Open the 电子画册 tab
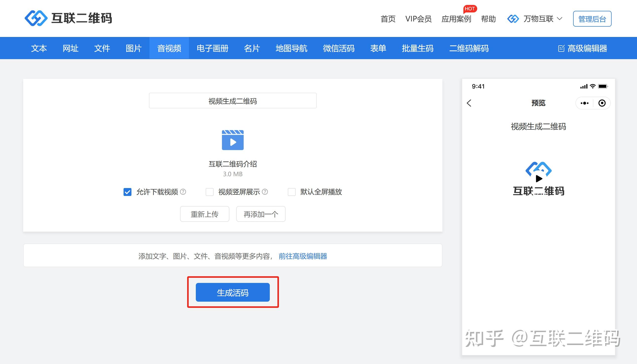The image size is (637, 364). [x=213, y=48]
